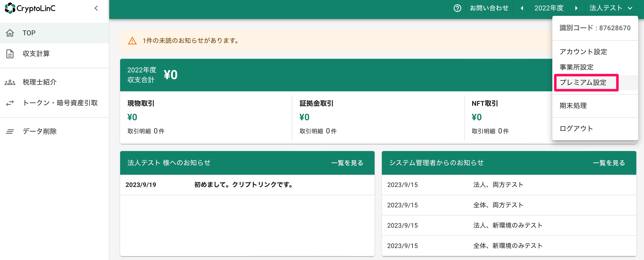Screen dimensions: 644x260
Task: Click the 現物取引 heading
Action: [141, 103]
